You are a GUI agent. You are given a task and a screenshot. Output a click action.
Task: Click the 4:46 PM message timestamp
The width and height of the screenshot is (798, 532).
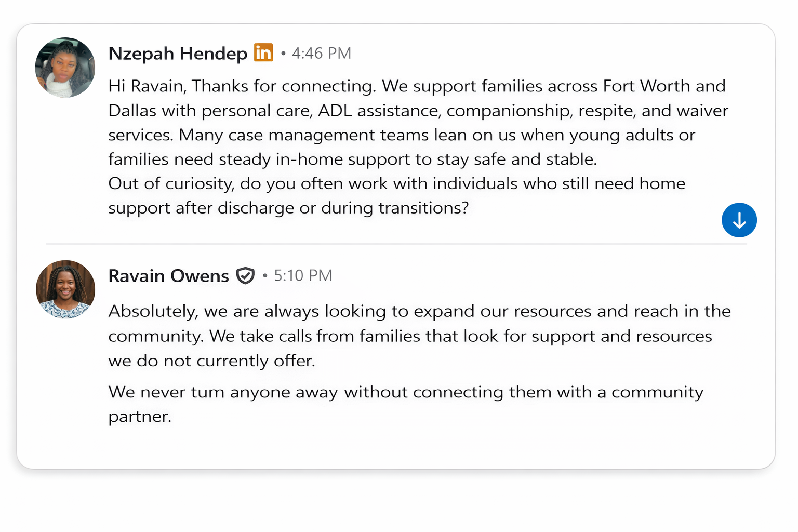click(321, 53)
